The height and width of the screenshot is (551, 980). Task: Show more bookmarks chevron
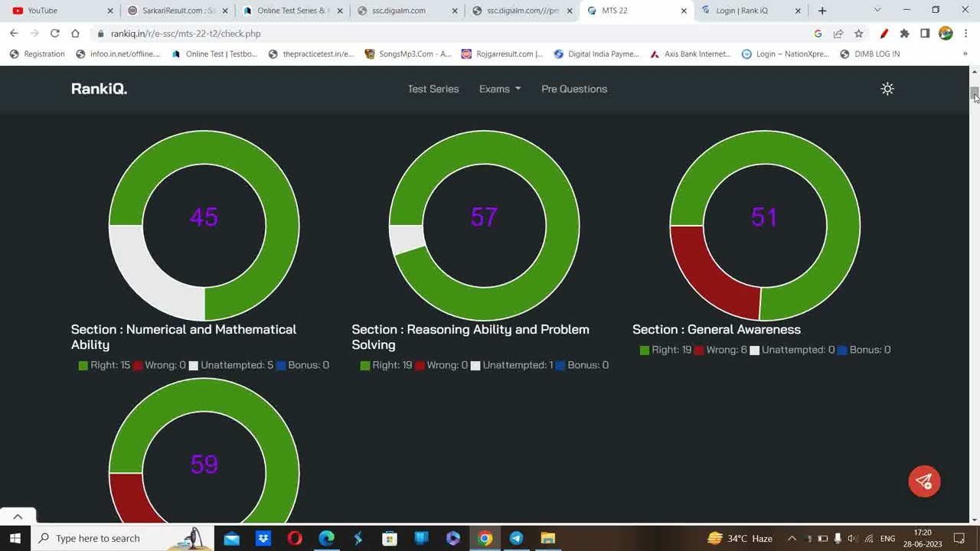[x=965, y=54]
